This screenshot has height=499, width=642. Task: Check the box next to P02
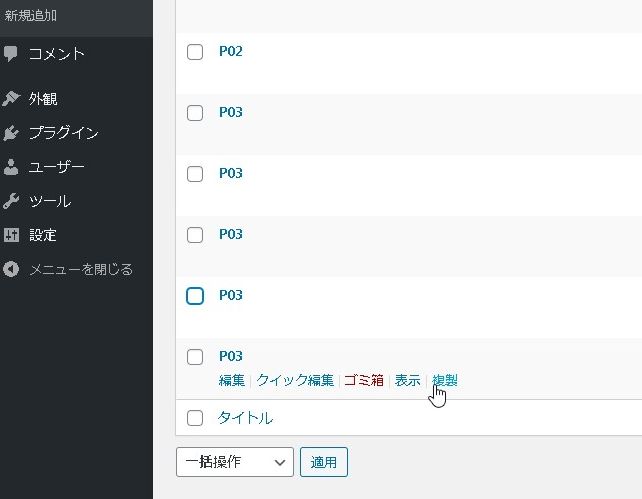[x=195, y=52]
